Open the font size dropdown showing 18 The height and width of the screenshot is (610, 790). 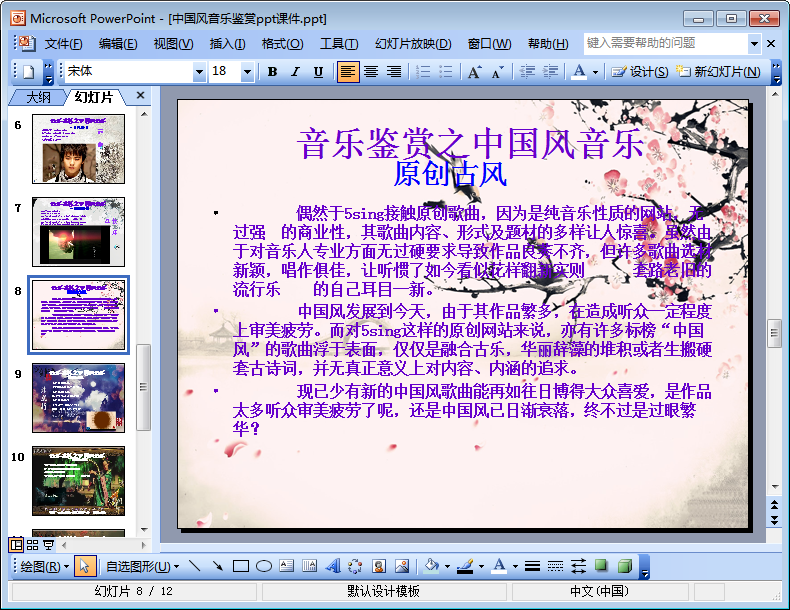coord(247,72)
